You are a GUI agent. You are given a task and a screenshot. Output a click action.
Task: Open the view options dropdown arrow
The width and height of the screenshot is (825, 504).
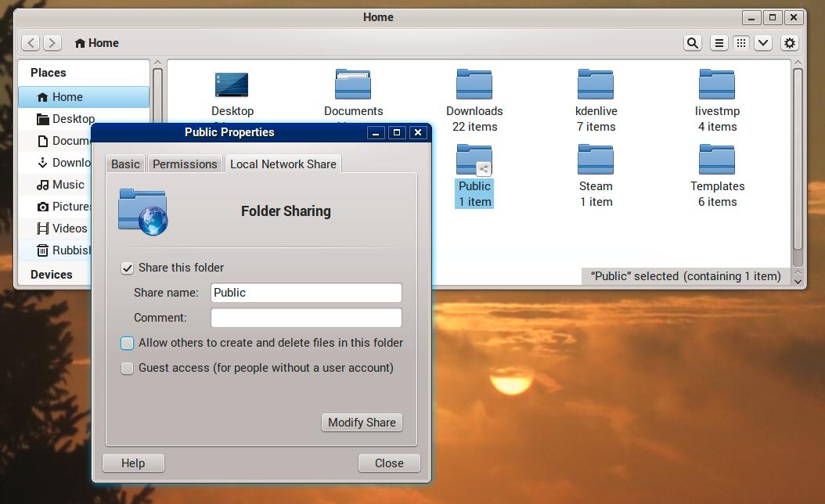coord(763,43)
